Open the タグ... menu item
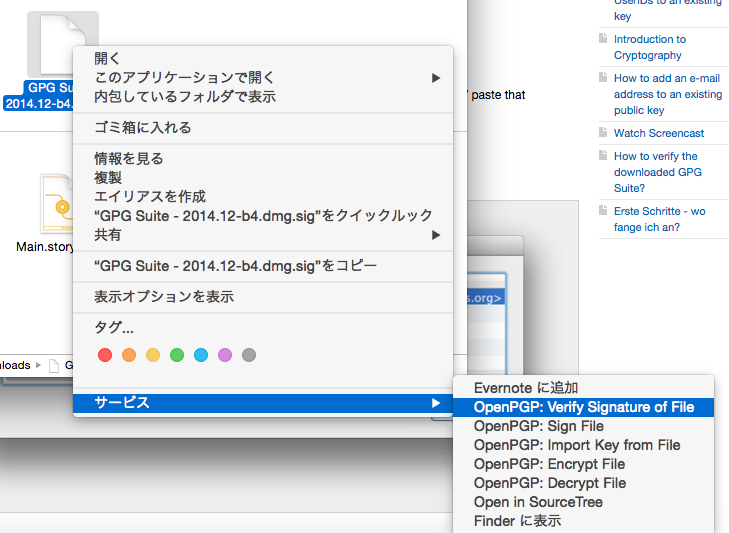Viewport: 729px width, 533px height. (x=263, y=327)
